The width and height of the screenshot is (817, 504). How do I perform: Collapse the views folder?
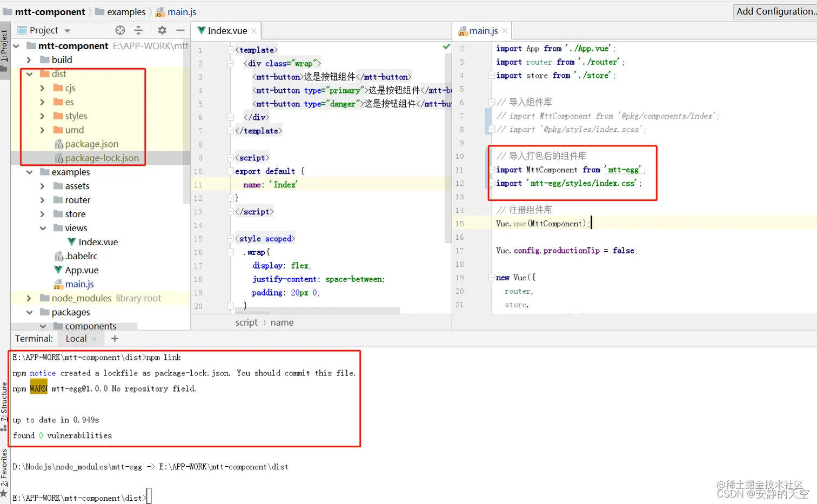point(43,229)
